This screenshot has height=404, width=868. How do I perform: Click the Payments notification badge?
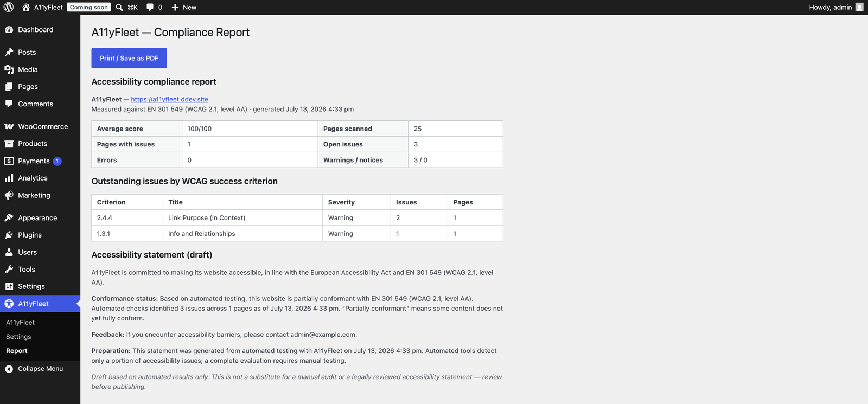pos(57,161)
